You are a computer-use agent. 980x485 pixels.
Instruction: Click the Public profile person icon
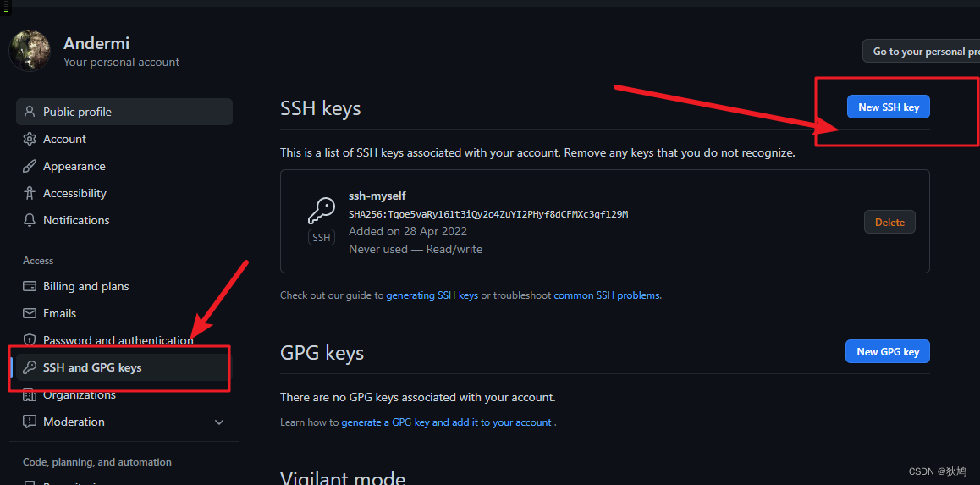coord(30,112)
